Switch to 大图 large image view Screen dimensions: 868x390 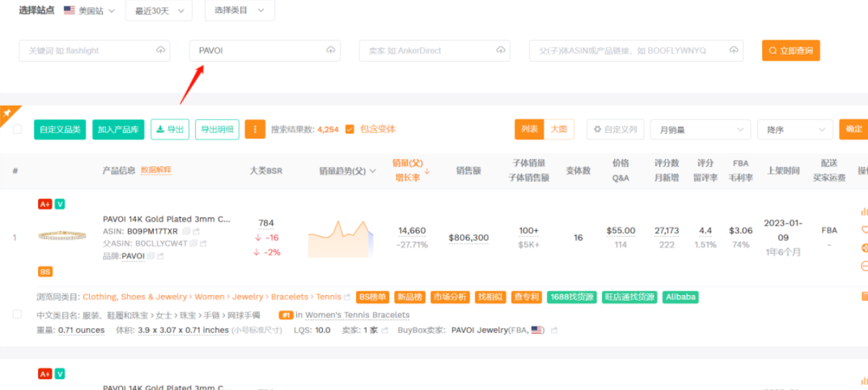(559, 130)
